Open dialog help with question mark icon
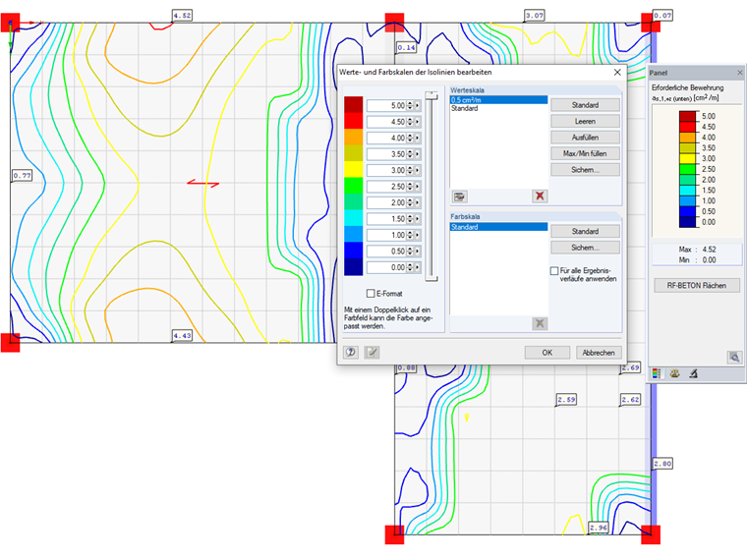 pos(351,353)
